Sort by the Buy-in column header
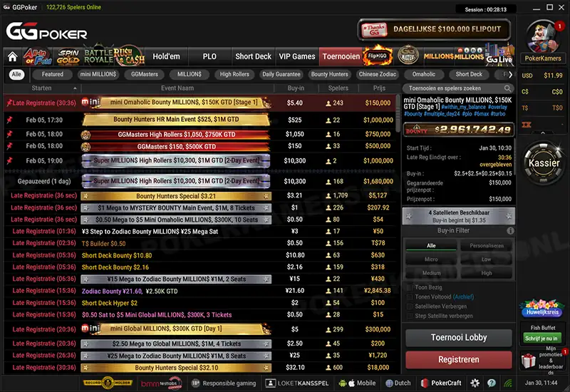This screenshot has width=570, height=392. (x=296, y=88)
